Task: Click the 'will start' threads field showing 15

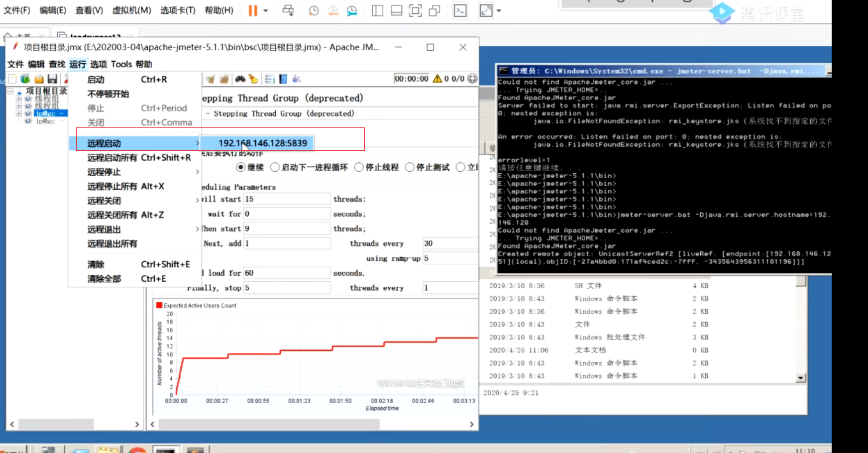Action: click(287, 199)
